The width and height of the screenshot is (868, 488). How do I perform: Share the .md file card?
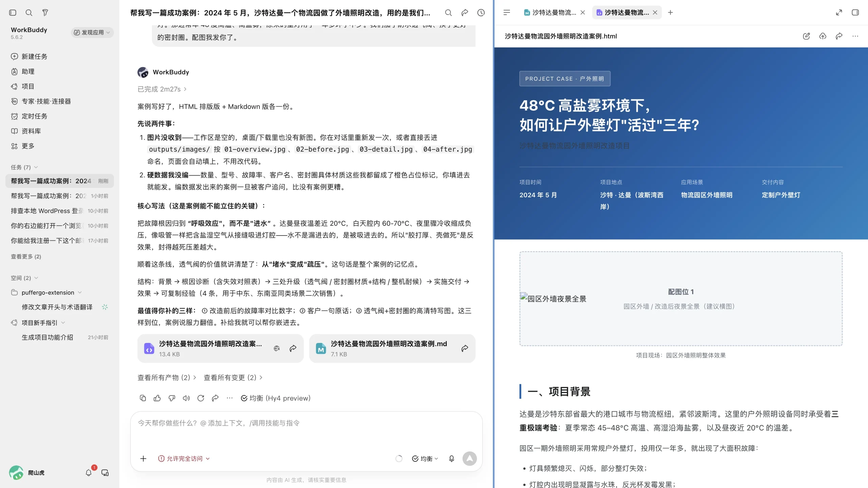coord(465,348)
